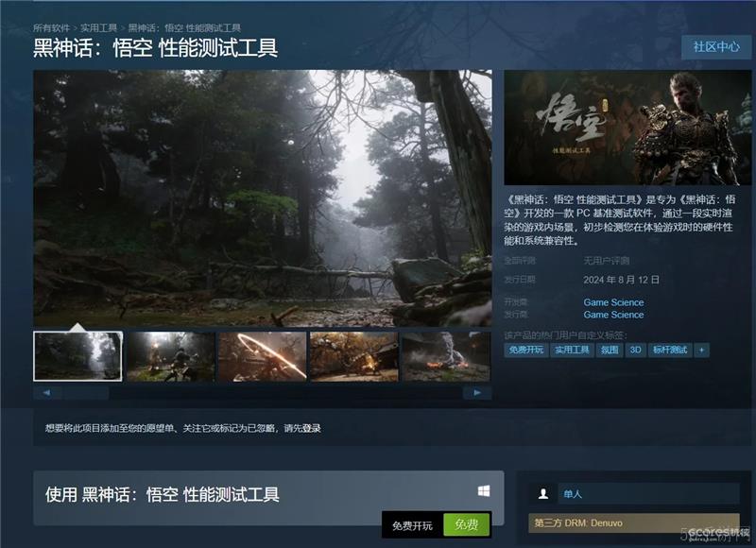This screenshot has width=756, height=548.
Task: Click the 第三方 DRM: Denuvo notice
Action: 633,522
